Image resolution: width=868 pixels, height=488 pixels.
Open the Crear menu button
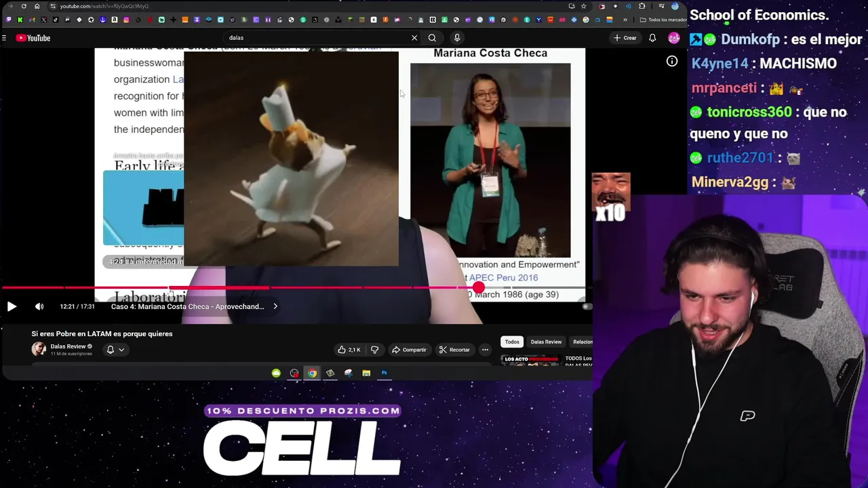tap(625, 38)
